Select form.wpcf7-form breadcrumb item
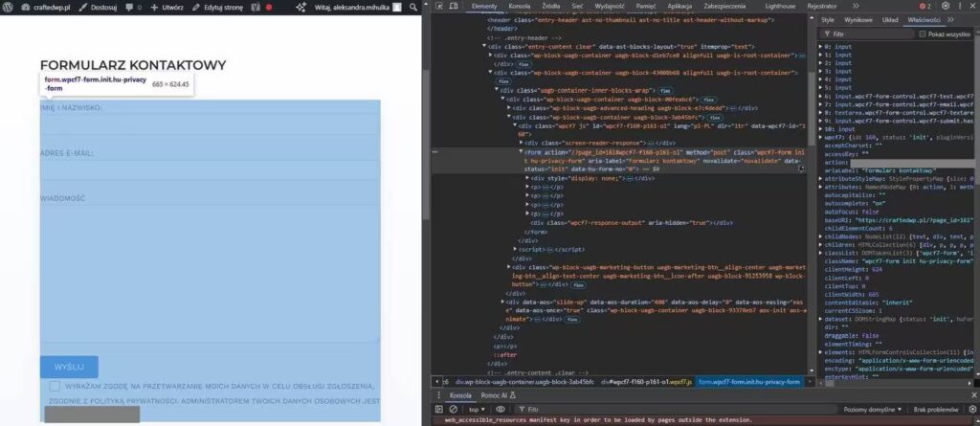This screenshot has height=426, width=980. coord(748,382)
